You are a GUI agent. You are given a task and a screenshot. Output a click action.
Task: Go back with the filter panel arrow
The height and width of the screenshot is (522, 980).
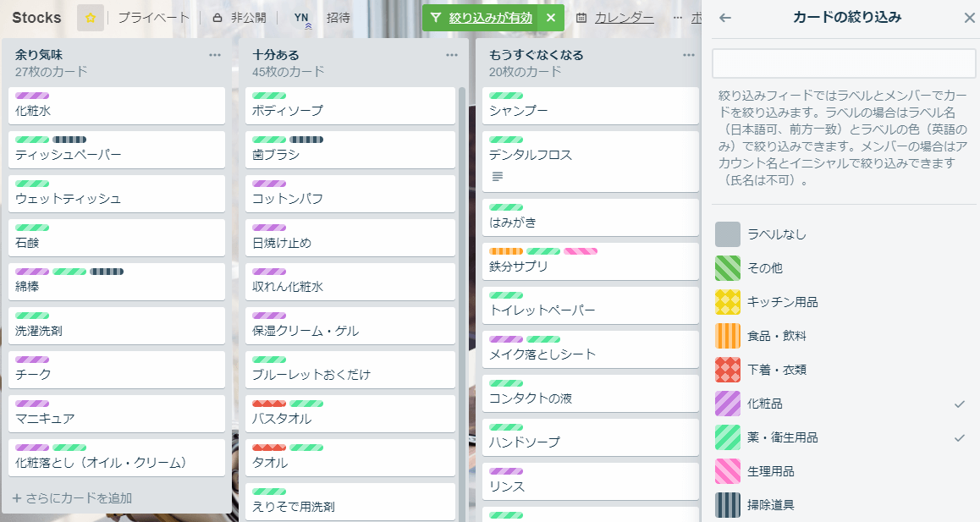click(725, 18)
